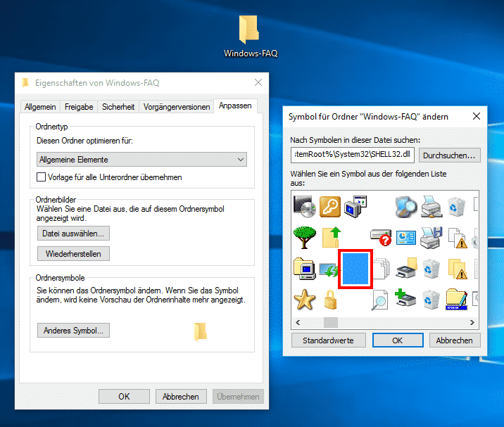Select the CD drive with disc icon
The height and width of the screenshot is (427, 504).
(x=304, y=206)
